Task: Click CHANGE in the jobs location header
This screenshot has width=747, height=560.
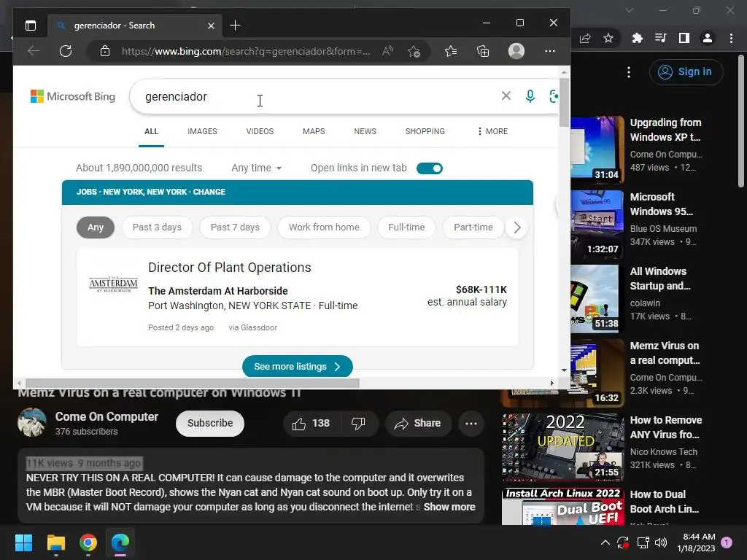Action: [209, 192]
